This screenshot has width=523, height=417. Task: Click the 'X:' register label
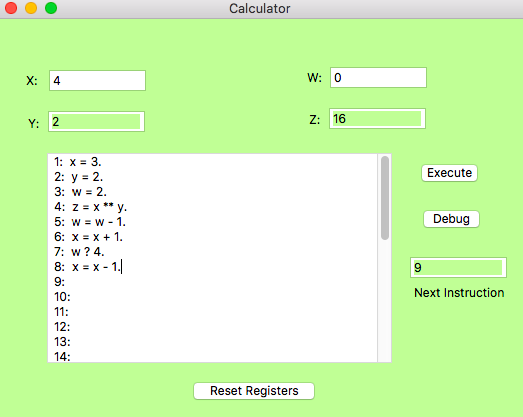tap(32, 81)
